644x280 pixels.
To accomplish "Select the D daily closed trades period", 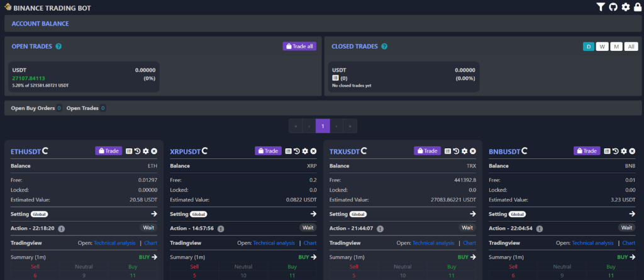I will (x=589, y=46).
